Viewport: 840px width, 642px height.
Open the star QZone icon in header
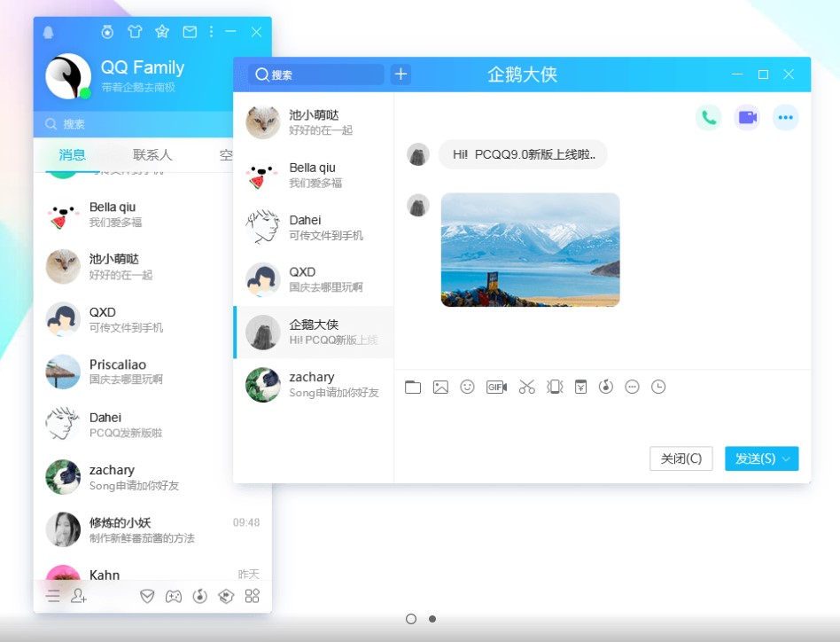[x=162, y=32]
